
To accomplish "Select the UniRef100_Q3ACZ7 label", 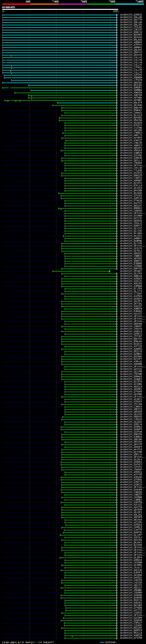I will click(x=131, y=140).
